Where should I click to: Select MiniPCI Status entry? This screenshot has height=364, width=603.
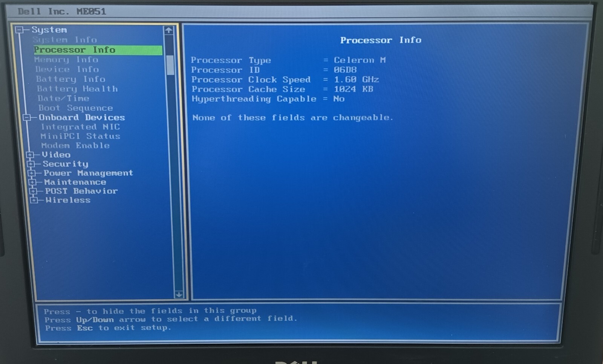(80, 136)
